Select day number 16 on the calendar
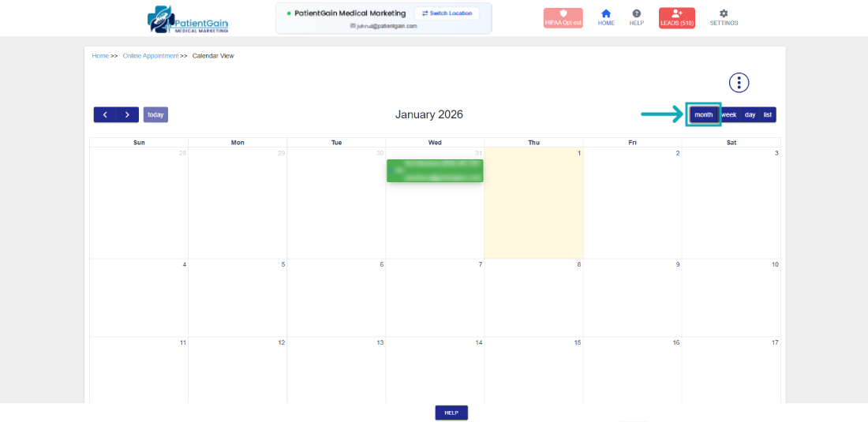 [676, 343]
